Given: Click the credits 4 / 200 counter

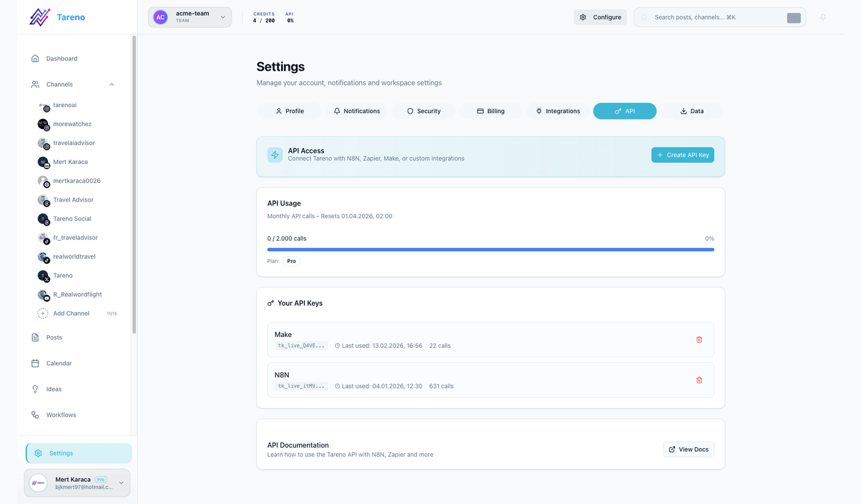Looking at the screenshot, I should click(x=264, y=17).
